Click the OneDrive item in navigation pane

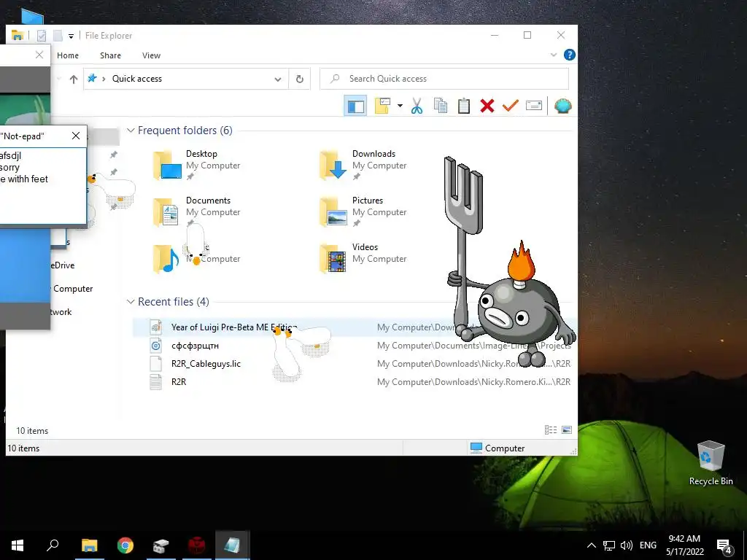63,265
